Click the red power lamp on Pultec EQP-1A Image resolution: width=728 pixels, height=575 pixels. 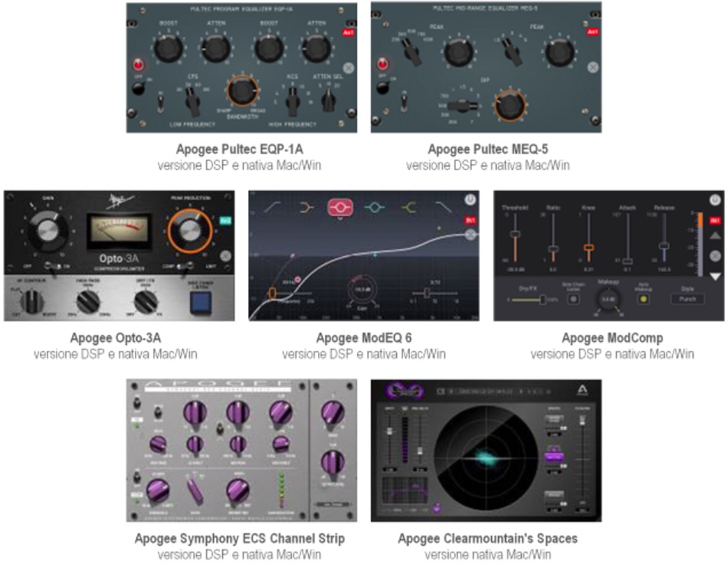pos(138,64)
